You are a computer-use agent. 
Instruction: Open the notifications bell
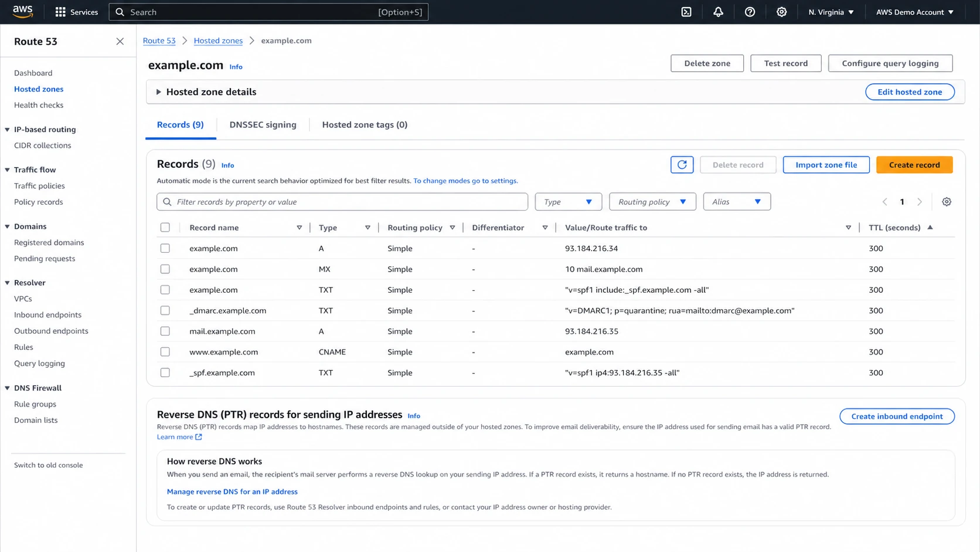click(x=718, y=12)
